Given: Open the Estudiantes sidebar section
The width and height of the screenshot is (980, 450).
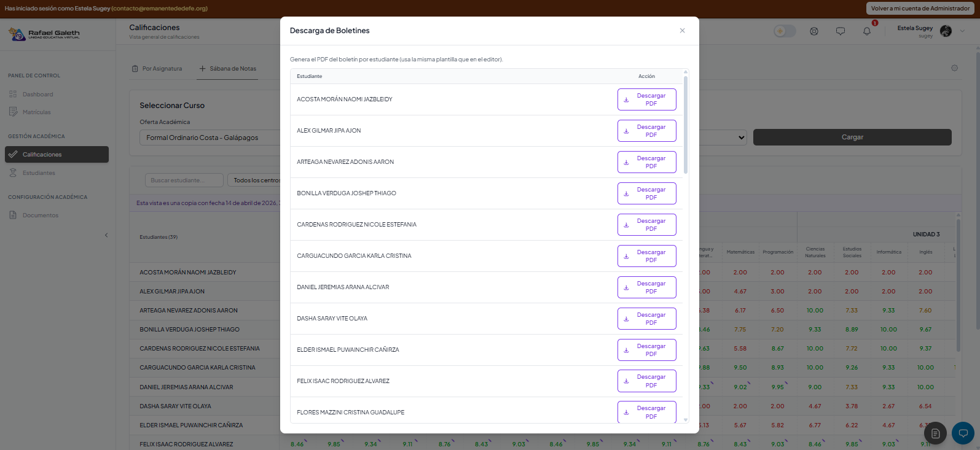Looking at the screenshot, I should (39, 173).
